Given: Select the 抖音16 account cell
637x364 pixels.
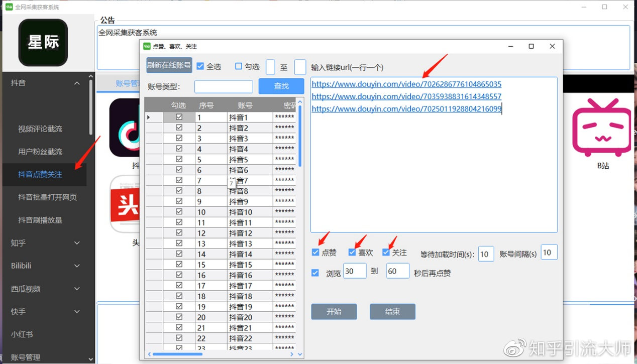Looking at the screenshot, I should (x=250, y=275).
